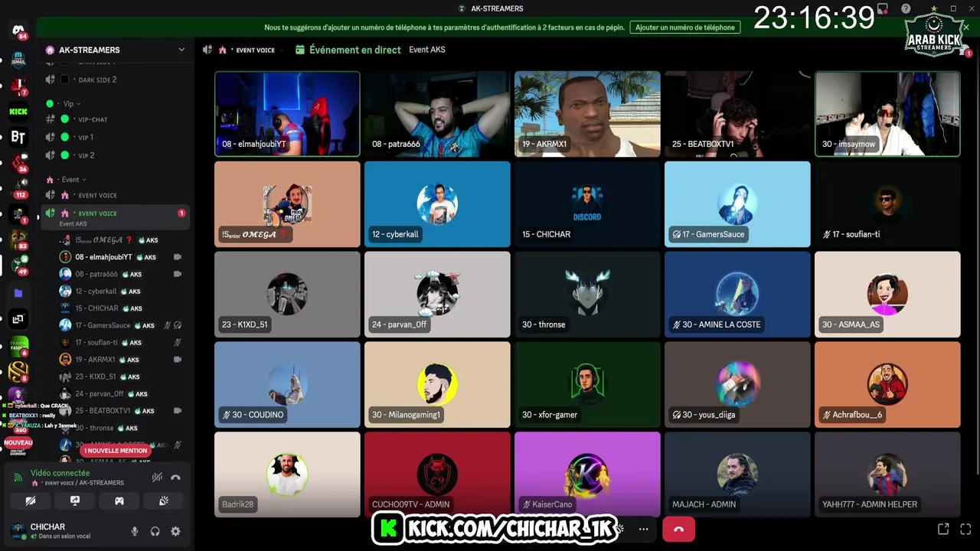
Task: Click the Ajouter un numéro de téléphone button
Action: coord(685,27)
